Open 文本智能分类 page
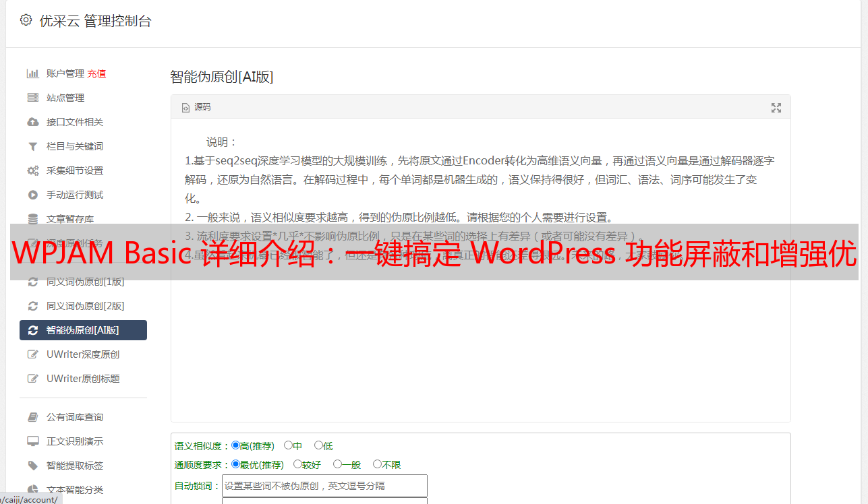868x504 pixels. pos(75,490)
